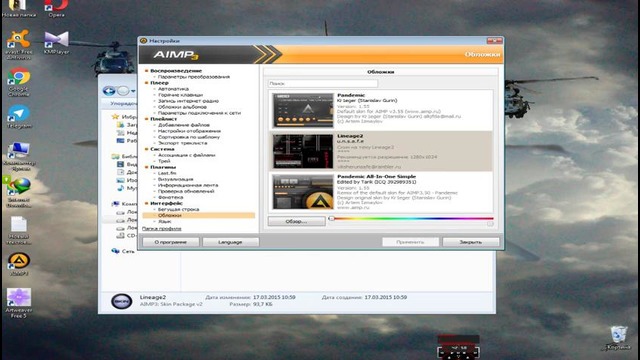Select the Плеер settings section
Image resolution: width=640 pixels, height=360 pixels.
tap(159, 83)
